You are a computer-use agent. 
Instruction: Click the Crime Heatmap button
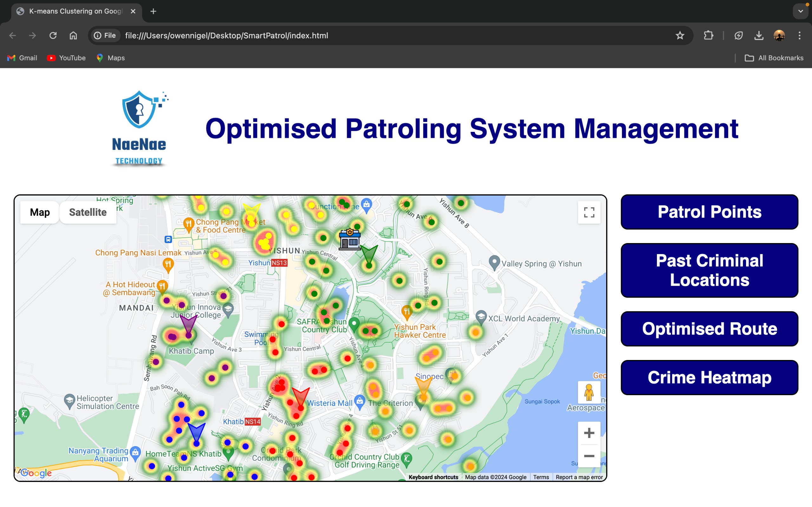(x=709, y=378)
